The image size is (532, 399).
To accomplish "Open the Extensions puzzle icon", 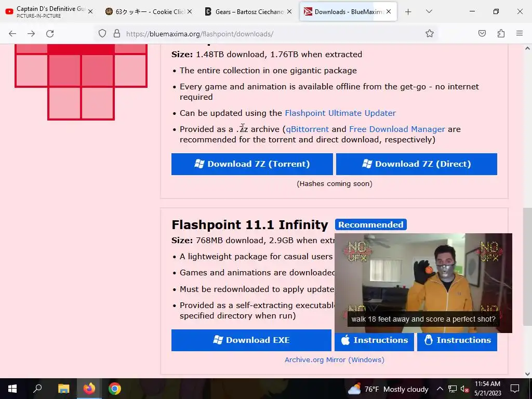I will 501,34.
